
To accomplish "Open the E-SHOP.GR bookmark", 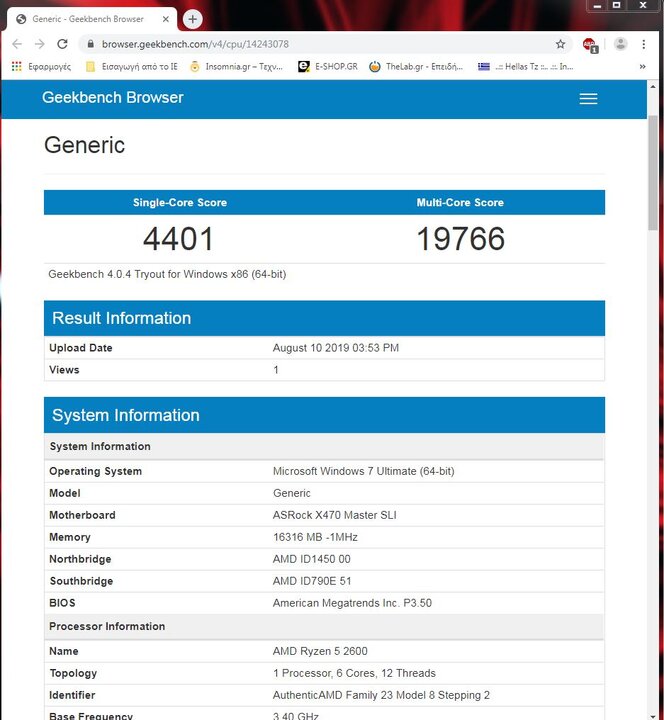I will [328, 67].
